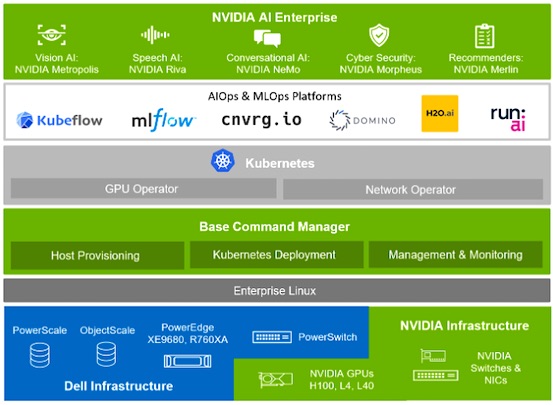
Task: Click the Kubernetes wheel logo
Action: pos(223,161)
